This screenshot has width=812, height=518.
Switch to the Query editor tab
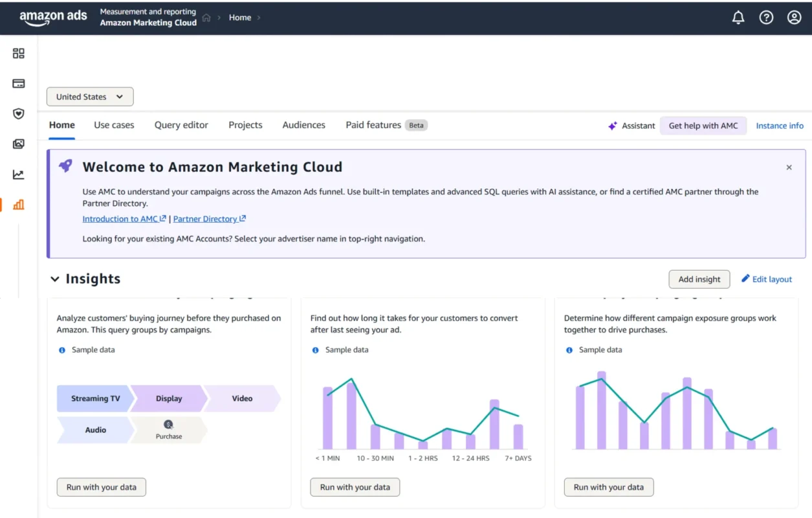click(181, 125)
